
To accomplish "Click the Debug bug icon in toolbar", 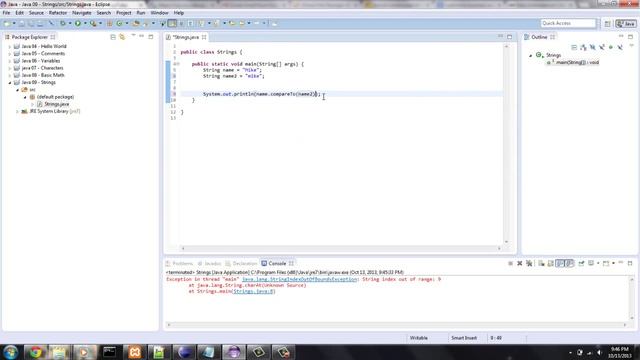I will click(62, 23).
